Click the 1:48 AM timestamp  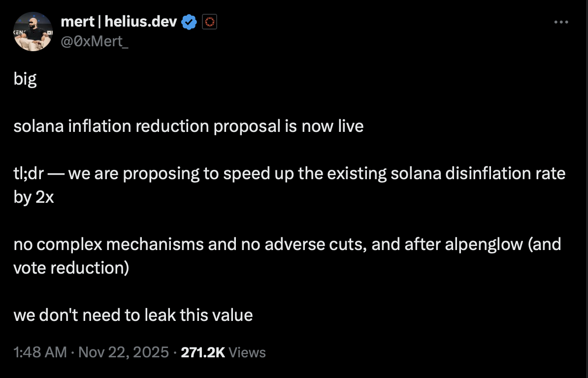40,352
